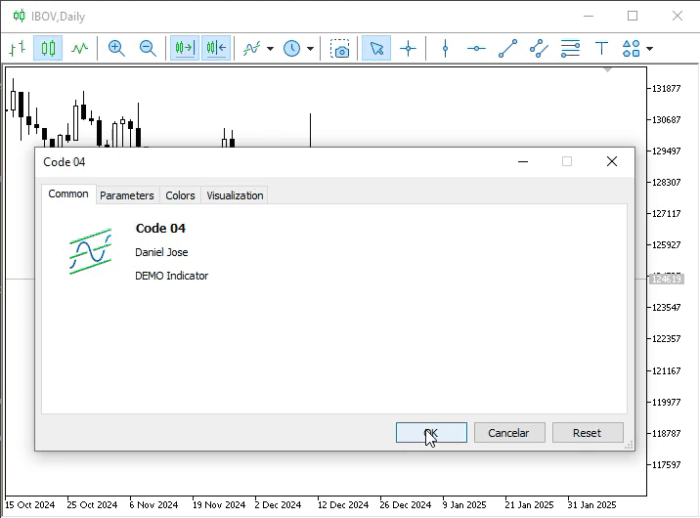This screenshot has width=700, height=518.
Task: Click the IBOV chart window icon
Action: click(x=19, y=16)
